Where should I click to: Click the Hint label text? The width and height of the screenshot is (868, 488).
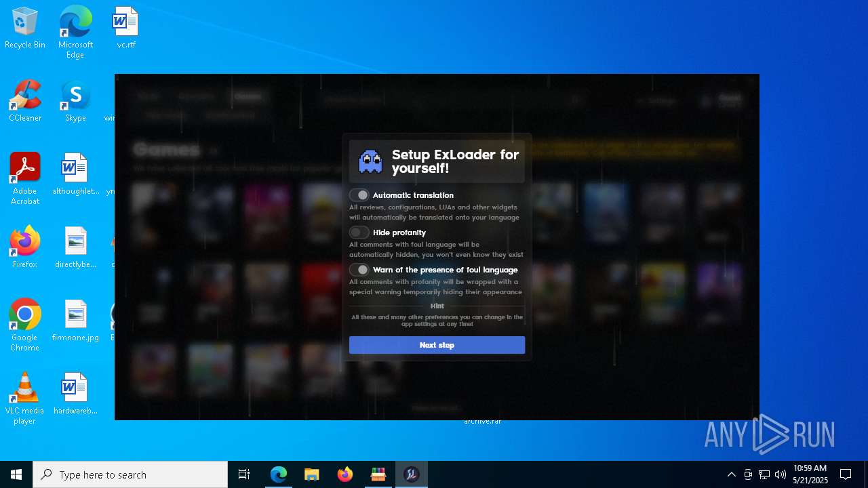[x=437, y=306]
